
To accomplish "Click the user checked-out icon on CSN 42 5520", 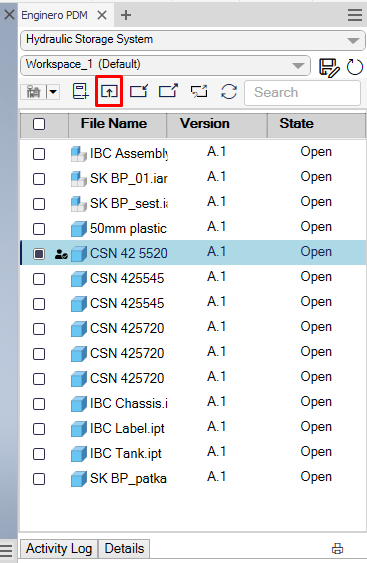I will (61, 255).
